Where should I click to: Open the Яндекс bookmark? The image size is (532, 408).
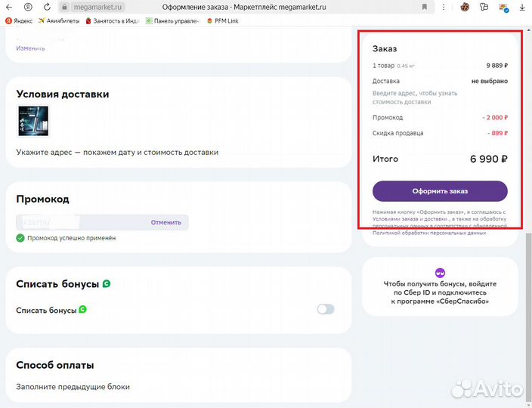coord(19,21)
